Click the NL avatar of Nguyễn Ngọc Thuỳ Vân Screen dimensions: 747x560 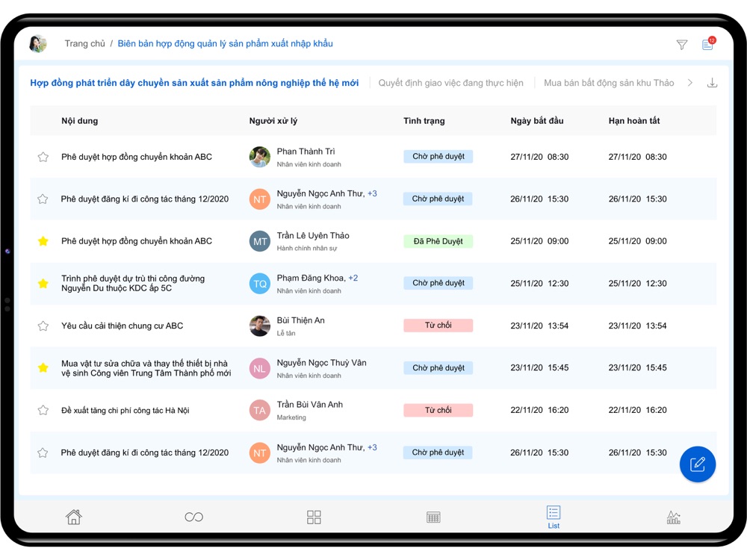(x=260, y=368)
